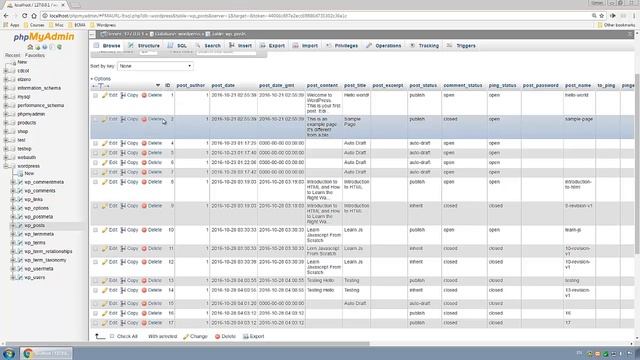Screen dimensions: 640x360
Task: Open the Sort by key dropdown
Action: [x=155, y=66]
